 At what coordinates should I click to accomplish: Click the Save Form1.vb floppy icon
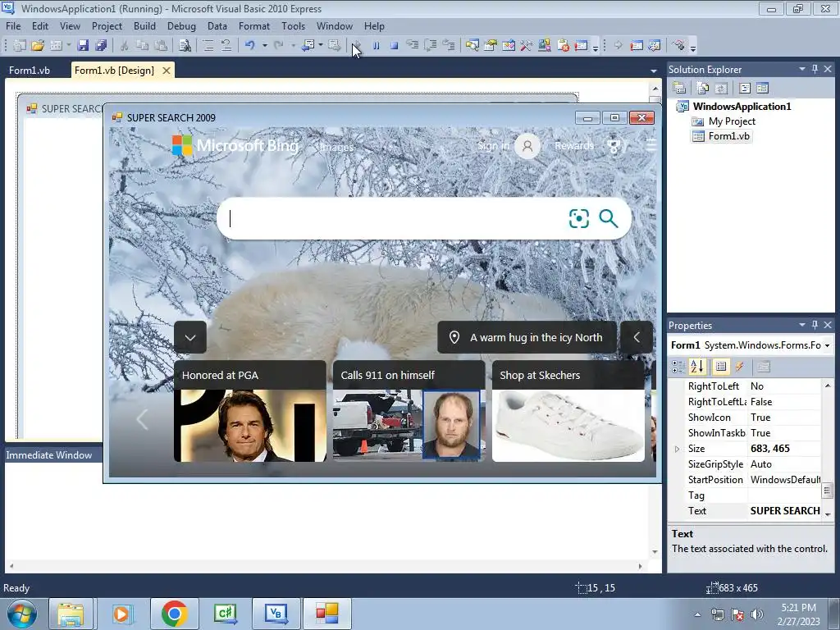83,46
